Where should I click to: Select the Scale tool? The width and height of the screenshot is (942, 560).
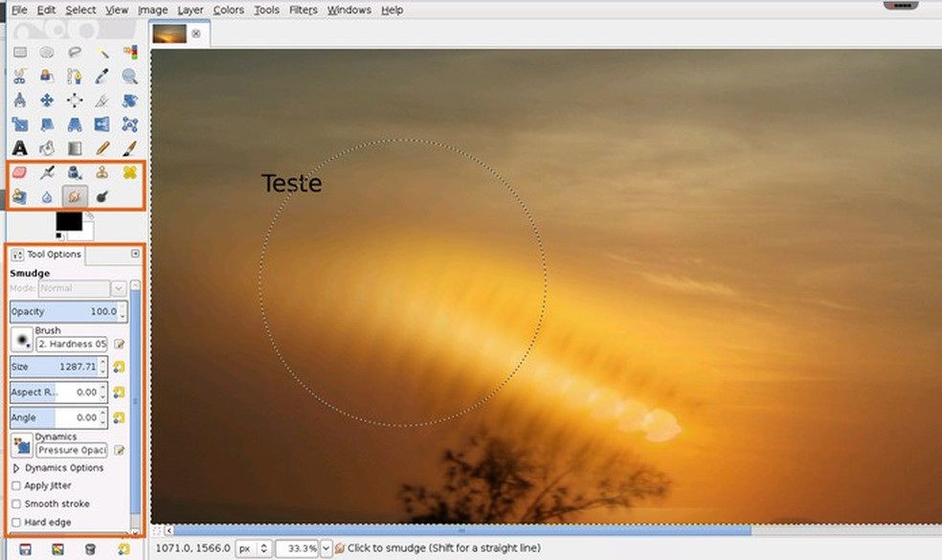click(20, 124)
